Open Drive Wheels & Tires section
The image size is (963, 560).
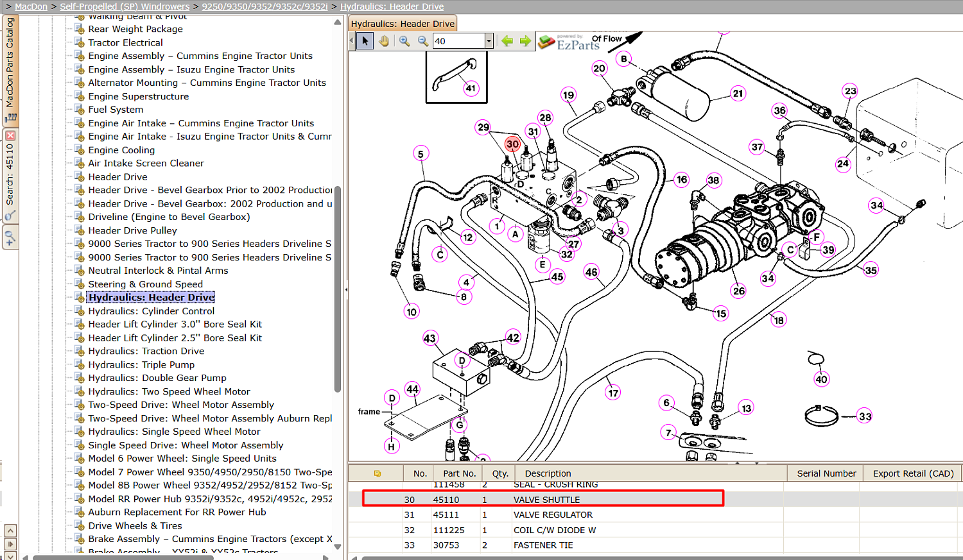[135, 525]
